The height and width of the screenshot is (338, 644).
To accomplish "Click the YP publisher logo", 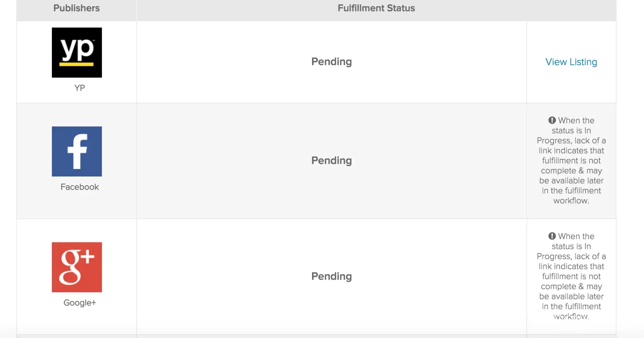I will pos(77,53).
